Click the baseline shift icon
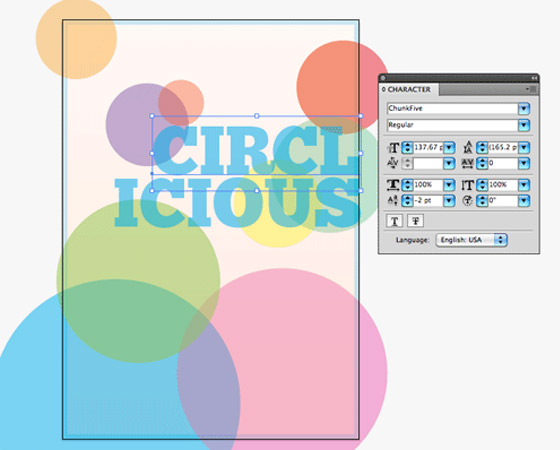This screenshot has height=450, width=560. point(392,200)
